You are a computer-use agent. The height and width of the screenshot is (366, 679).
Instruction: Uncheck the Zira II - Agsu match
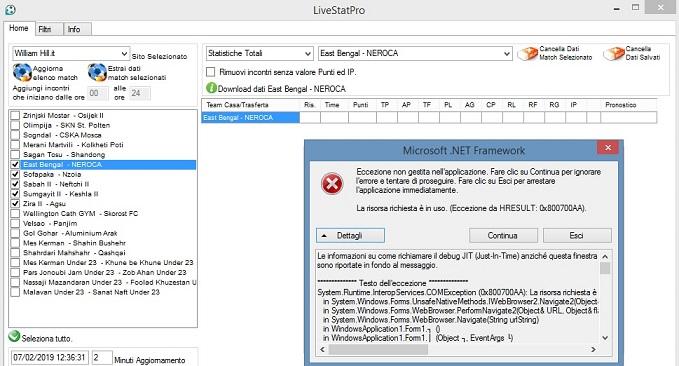(x=15, y=204)
